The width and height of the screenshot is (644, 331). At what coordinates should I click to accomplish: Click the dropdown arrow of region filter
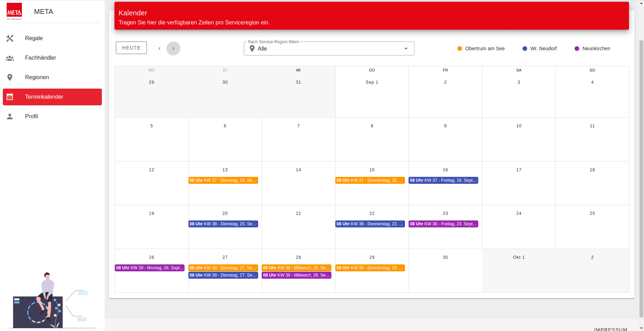[x=406, y=49]
